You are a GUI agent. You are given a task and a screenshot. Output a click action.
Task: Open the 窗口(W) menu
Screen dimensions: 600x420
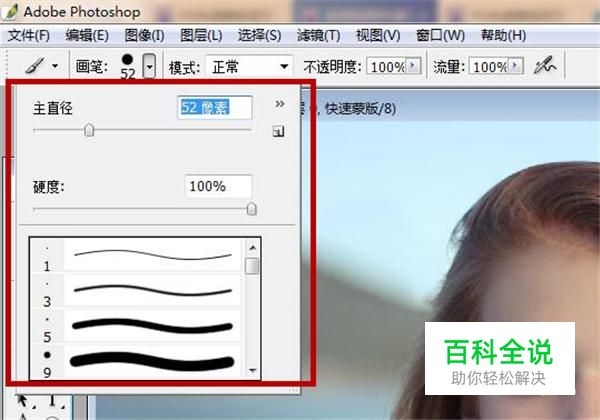pyautogui.click(x=440, y=36)
